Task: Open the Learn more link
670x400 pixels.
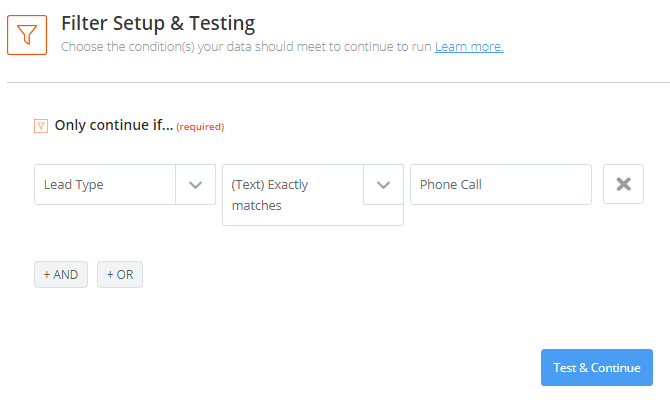Action: click(x=469, y=47)
